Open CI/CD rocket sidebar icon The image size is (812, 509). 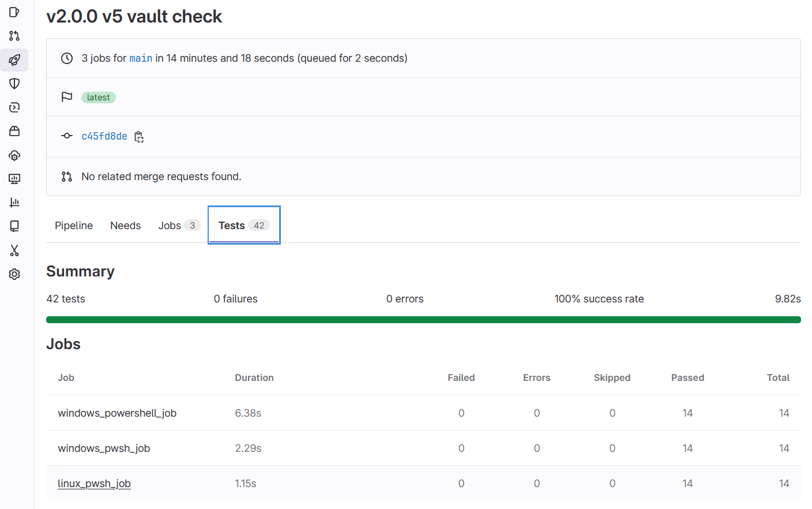(14, 60)
